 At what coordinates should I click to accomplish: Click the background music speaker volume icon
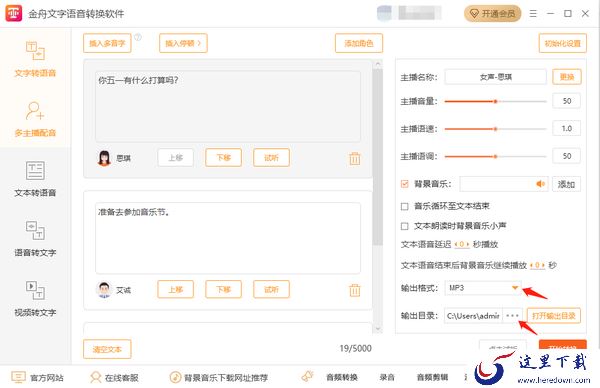click(540, 184)
